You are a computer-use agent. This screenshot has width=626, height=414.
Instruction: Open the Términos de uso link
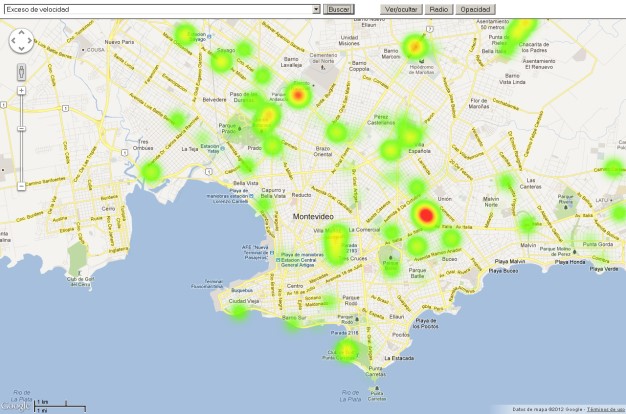click(x=605, y=409)
